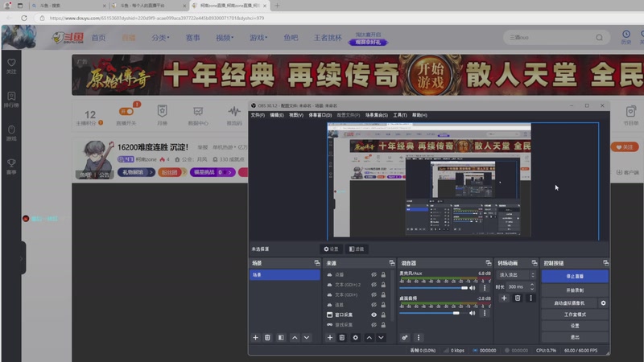Image resolution: width=644 pixels, height=362 pixels.
Task: Open advanced audio properties gears icon
Action: [405, 337]
